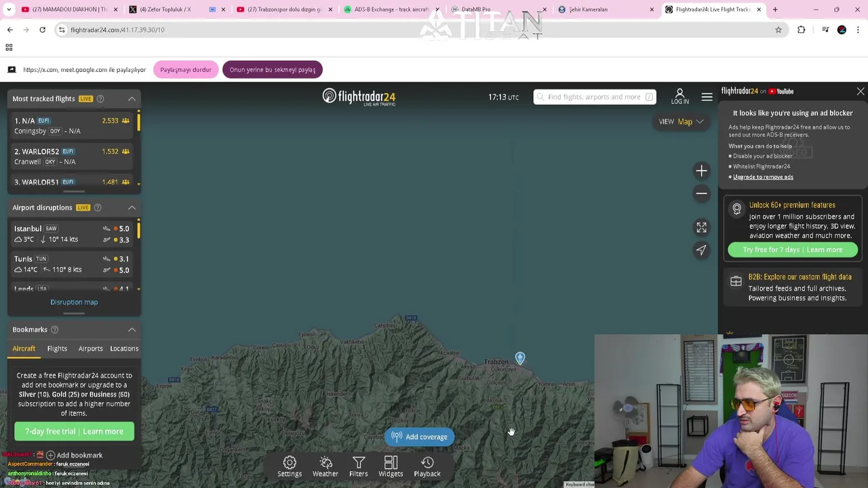Viewport: 868px width, 488px height.
Task: Click the Log In user icon
Action: click(x=679, y=96)
